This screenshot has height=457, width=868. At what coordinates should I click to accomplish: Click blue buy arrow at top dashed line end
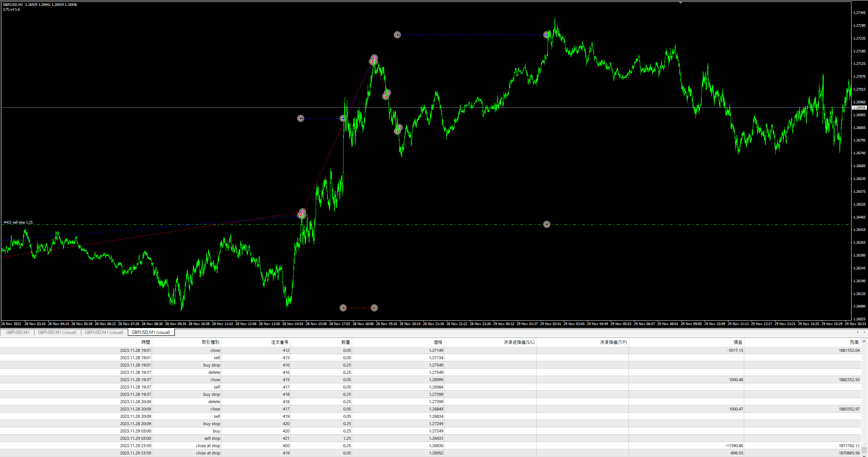546,35
